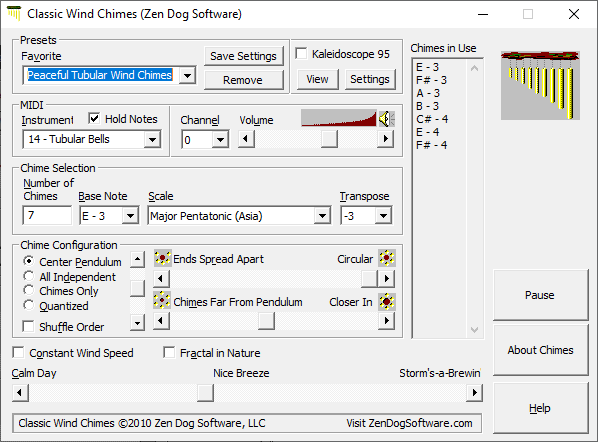Click scroll down arrow in Chimes in Use list
598x442 pixels.
[474, 329]
